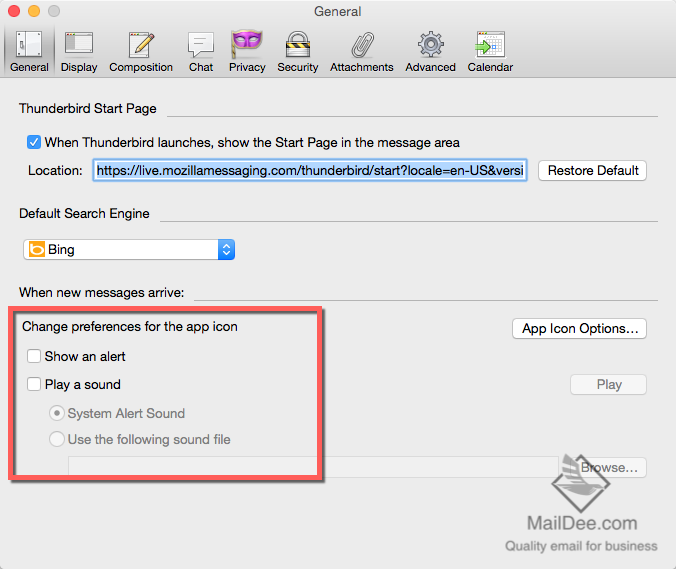Image resolution: width=676 pixels, height=569 pixels.
Task: Click the 'Default Search Engine' heading
Action: click(84, 214)
